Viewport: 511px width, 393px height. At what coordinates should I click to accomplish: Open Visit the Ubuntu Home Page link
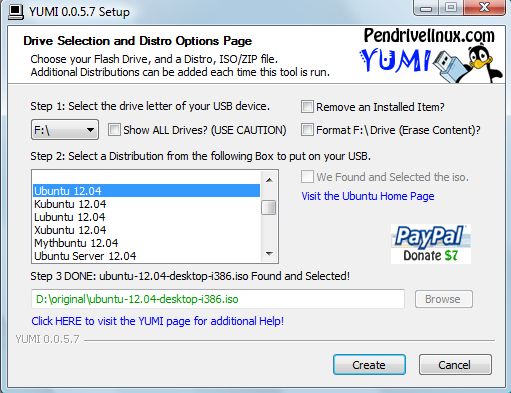(x=368, y=196)
